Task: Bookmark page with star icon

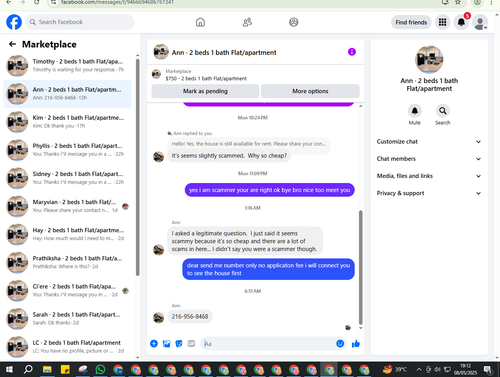Action: 458,2
